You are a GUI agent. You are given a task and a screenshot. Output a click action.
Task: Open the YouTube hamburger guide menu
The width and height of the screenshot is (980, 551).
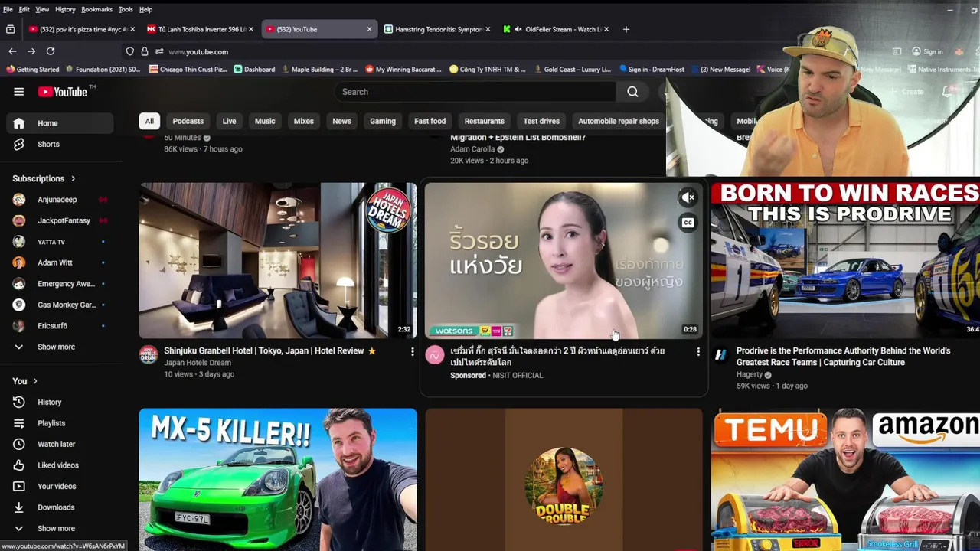[18, 92]
